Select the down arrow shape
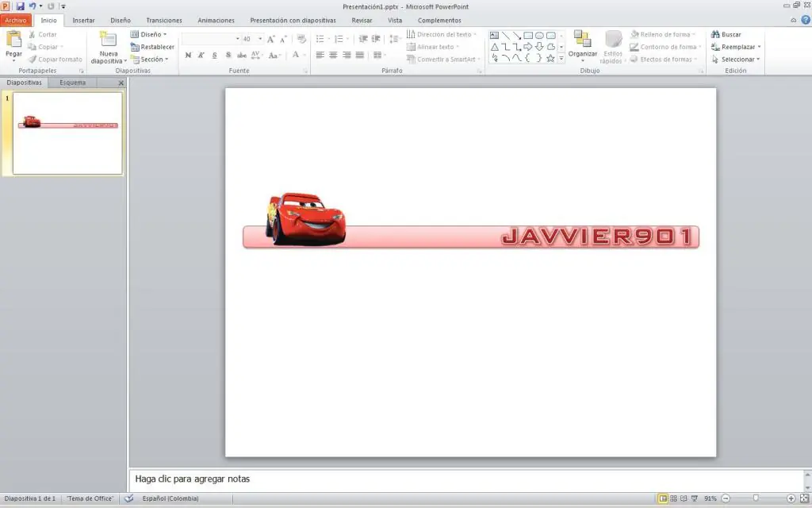The width and height of the screenshot is (812, 508). 539,47
